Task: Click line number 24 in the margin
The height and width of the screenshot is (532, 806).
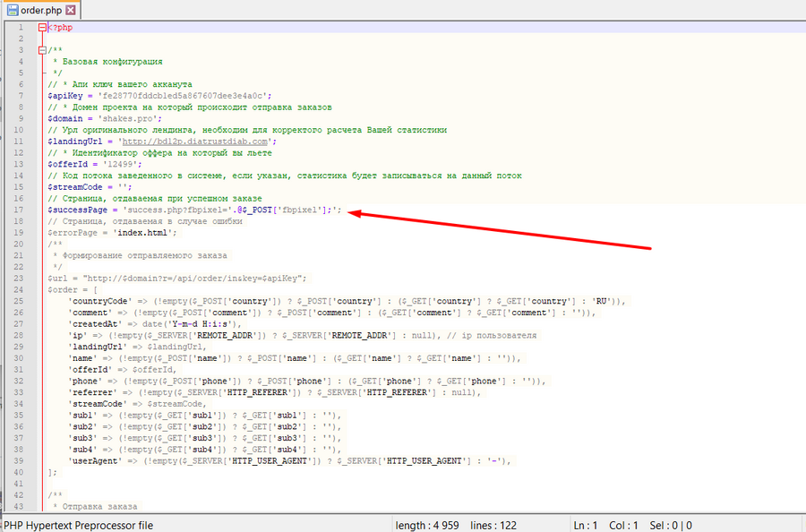Action: click(18, 289)
